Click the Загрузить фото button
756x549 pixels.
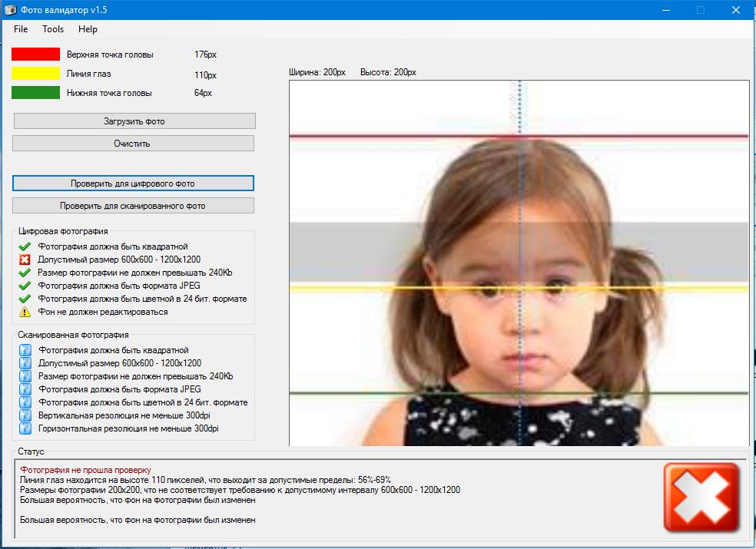click(x=134, y=121)
